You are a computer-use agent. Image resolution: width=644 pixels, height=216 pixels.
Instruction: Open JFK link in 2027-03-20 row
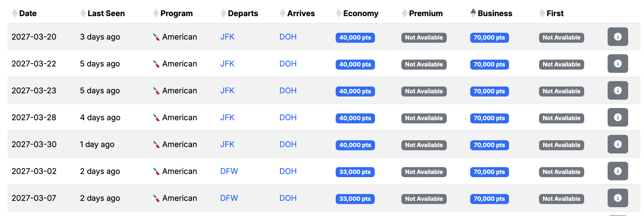point(227,37)
